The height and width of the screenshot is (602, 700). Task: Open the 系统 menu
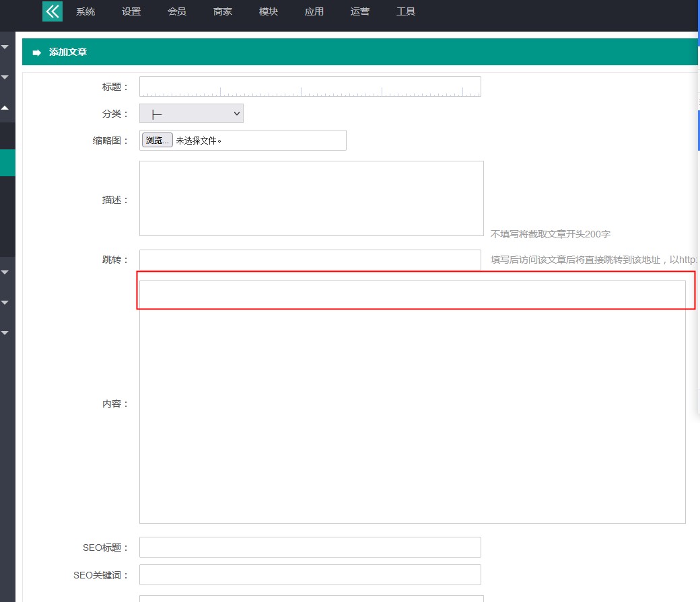(x=85, y=11)
